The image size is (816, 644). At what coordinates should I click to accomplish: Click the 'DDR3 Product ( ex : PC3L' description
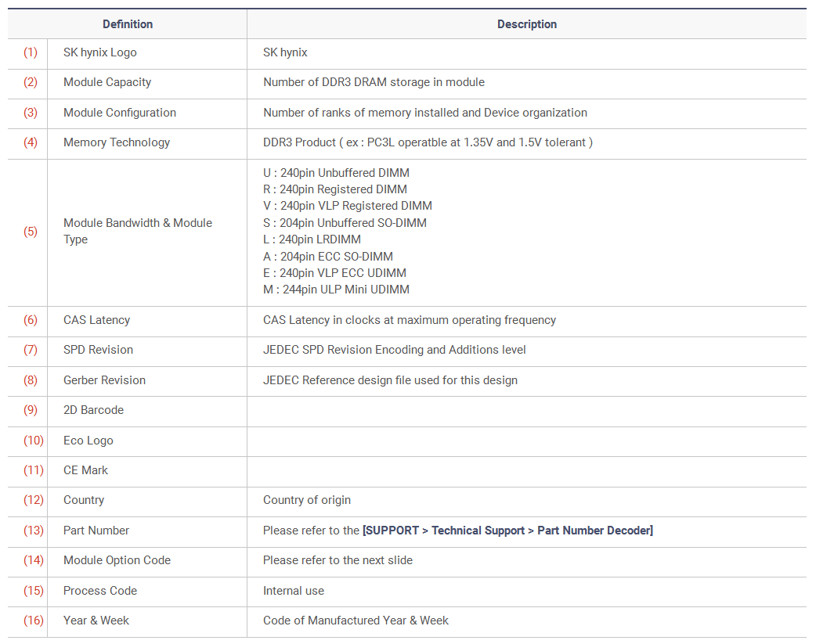tap(428, 142)
